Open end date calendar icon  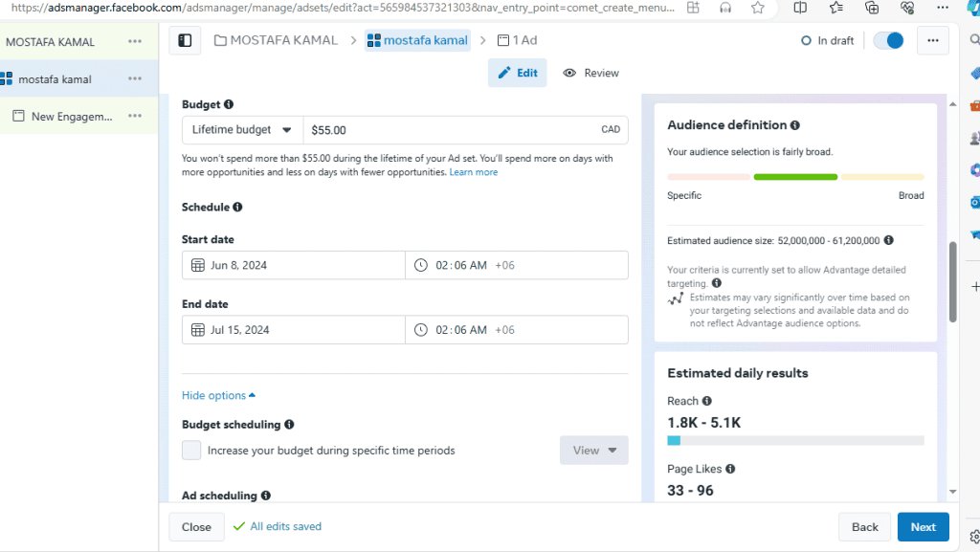tap(198, 330)
